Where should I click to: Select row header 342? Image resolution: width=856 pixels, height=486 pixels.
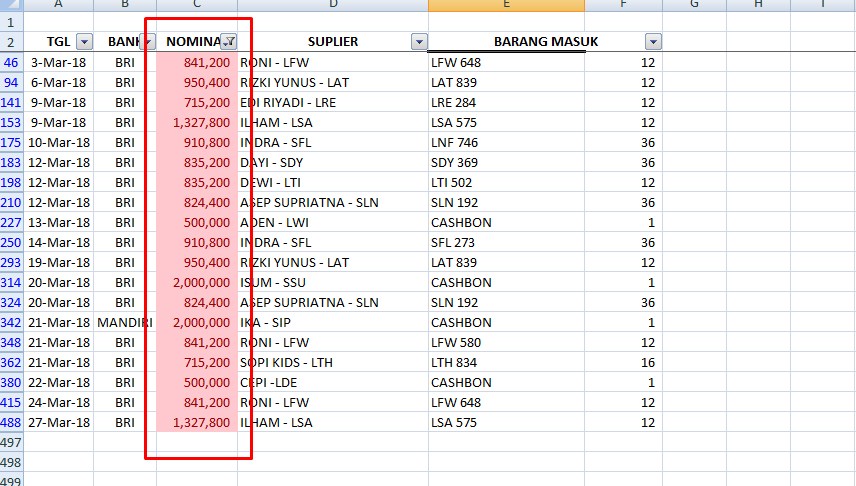(11, 322)
